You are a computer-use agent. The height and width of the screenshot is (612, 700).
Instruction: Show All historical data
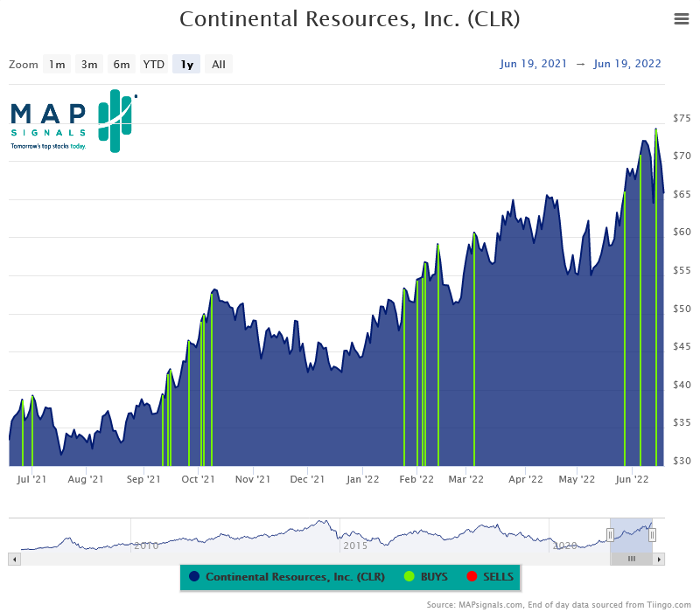coord(218,64)
